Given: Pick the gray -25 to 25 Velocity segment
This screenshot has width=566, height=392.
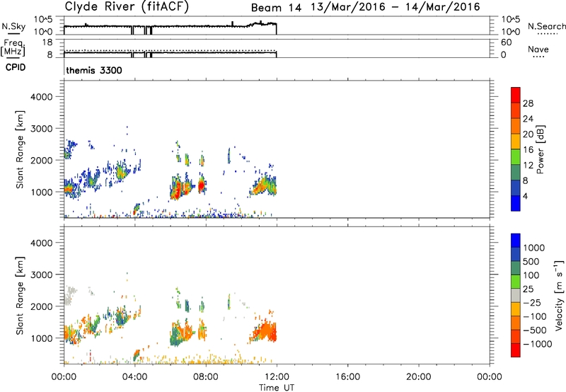Looking at the screenshot, I should 516,296.
